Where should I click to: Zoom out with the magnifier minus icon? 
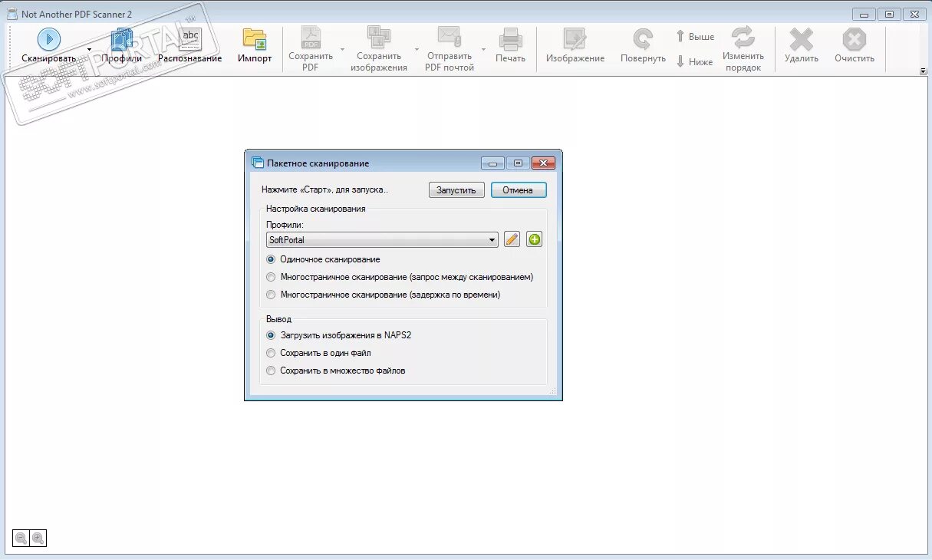tap(21, 539)
